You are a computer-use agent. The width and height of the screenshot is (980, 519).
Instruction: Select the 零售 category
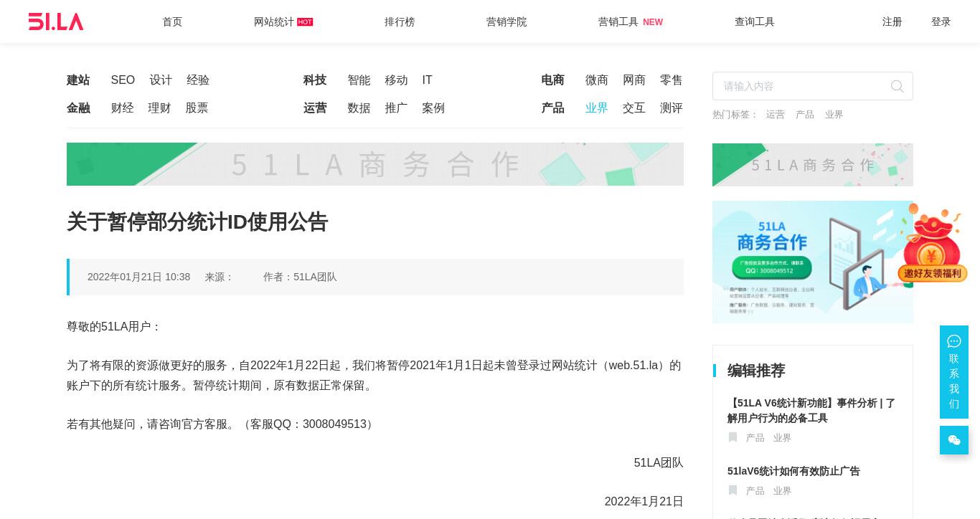tap(672, 80)
